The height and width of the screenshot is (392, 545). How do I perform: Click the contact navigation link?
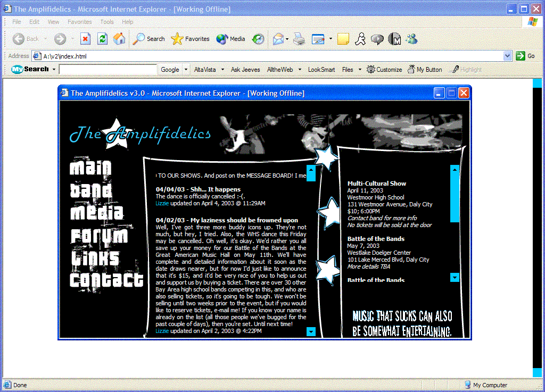[106, 280]
